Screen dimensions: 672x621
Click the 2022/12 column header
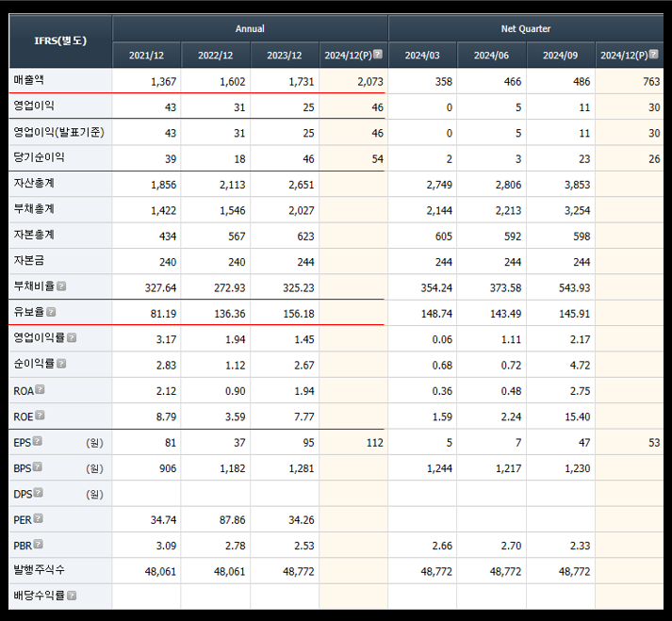216,56
